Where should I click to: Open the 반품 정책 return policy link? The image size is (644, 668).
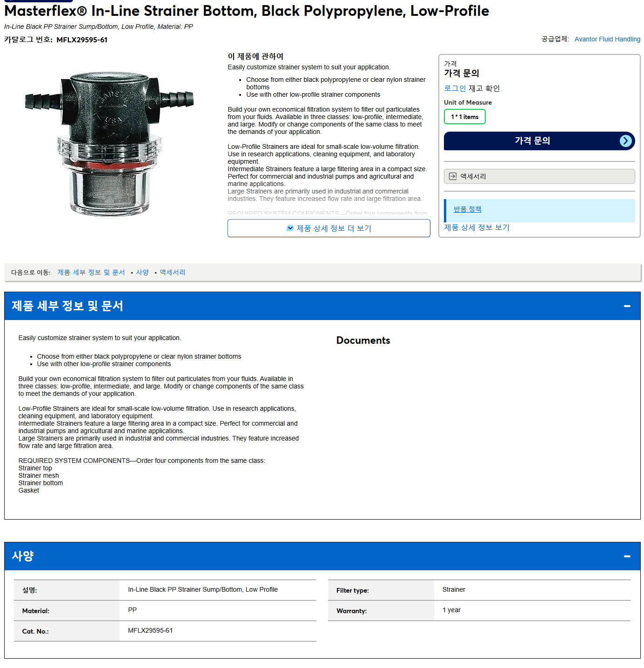tap(467, 209)
